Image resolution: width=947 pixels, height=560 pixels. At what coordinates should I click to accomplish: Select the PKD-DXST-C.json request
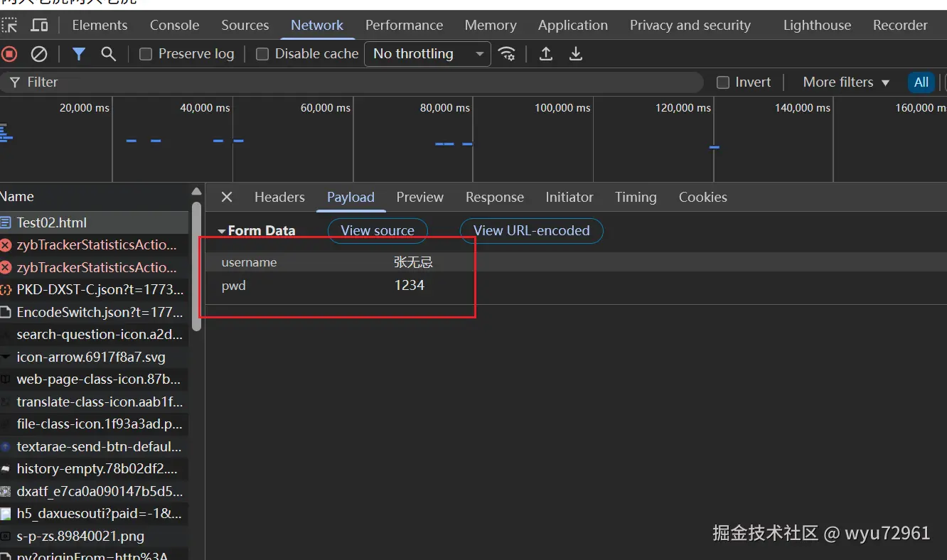tap(94, 290)
